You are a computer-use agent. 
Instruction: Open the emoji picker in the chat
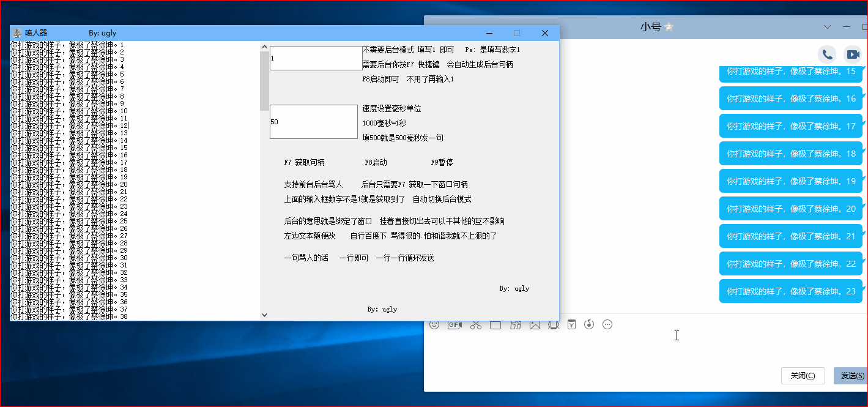click(x=435, y=324)
